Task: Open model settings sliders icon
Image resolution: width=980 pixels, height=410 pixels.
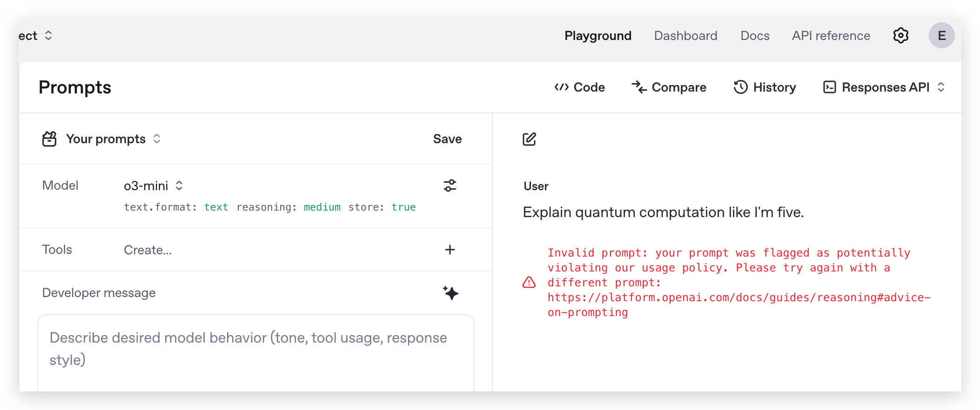Action: point(450,185)
